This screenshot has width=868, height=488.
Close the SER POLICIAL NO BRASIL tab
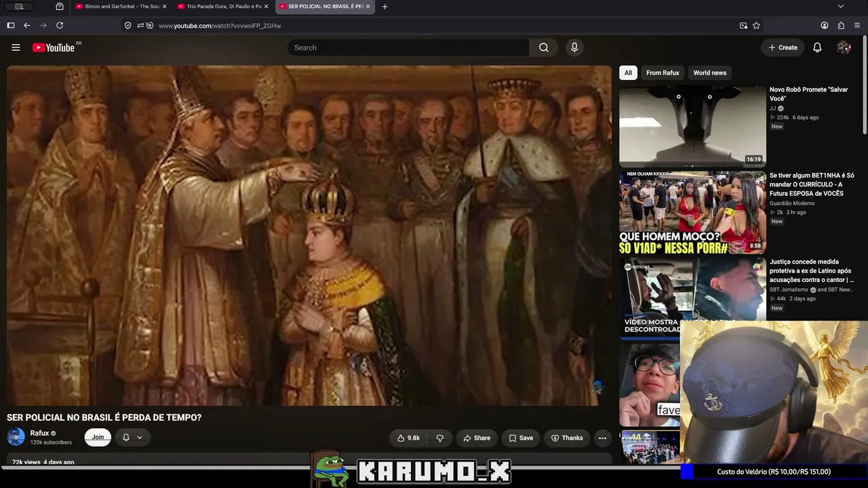[x=368, y=7]
